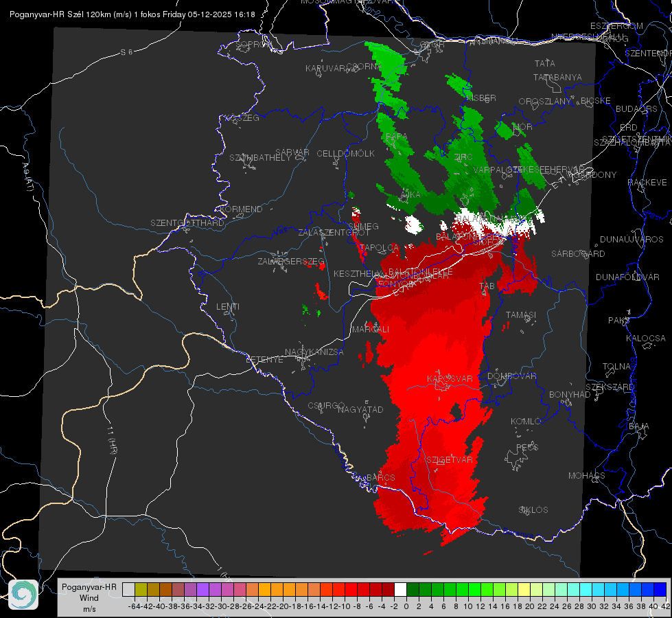Click the SZENTGOTTHARD label

[x=187, y=223]
